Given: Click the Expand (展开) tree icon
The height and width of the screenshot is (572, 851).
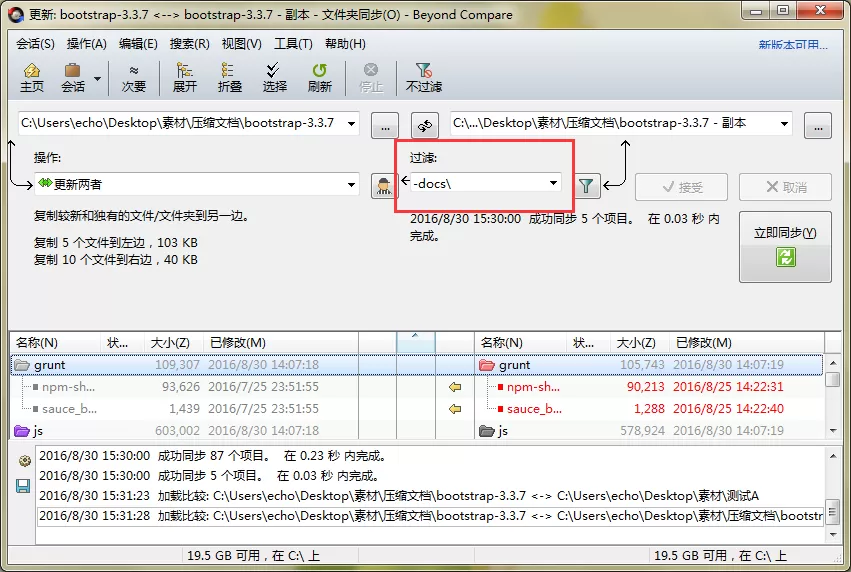Looking at the screenshot, I should point(185,78).
